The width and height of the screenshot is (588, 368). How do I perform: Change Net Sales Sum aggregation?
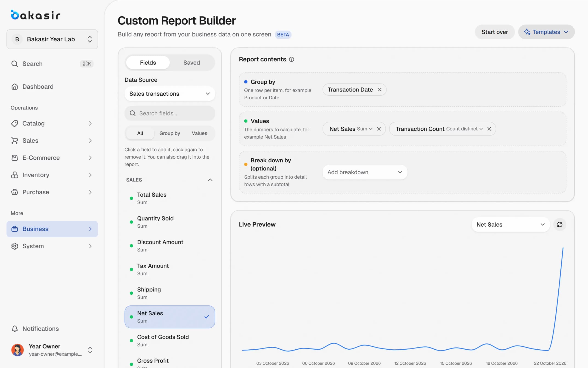pyautogui.click(x=365, y=129)
